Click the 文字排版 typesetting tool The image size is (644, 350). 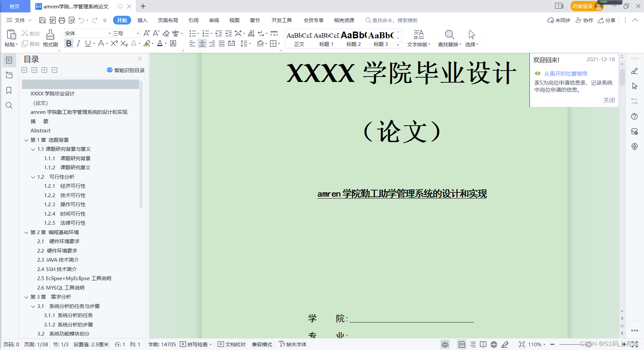coord(419,37)
